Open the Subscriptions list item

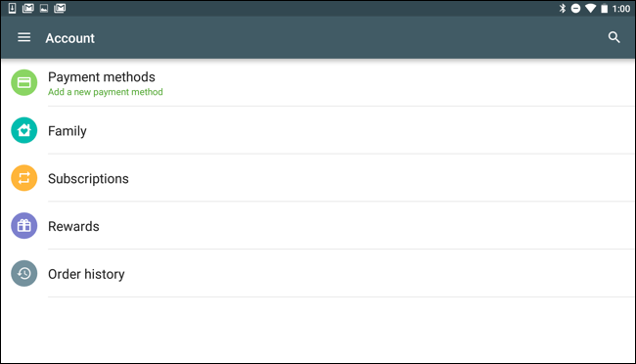(x=318, y=178)
